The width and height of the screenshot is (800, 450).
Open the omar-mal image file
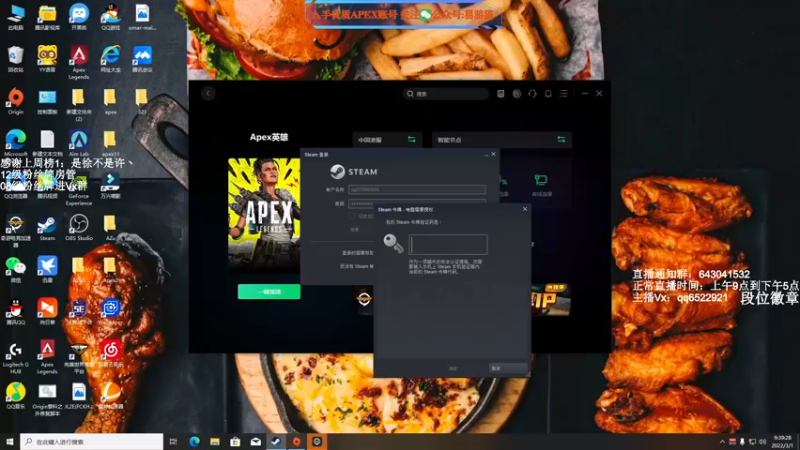[142, 17]
